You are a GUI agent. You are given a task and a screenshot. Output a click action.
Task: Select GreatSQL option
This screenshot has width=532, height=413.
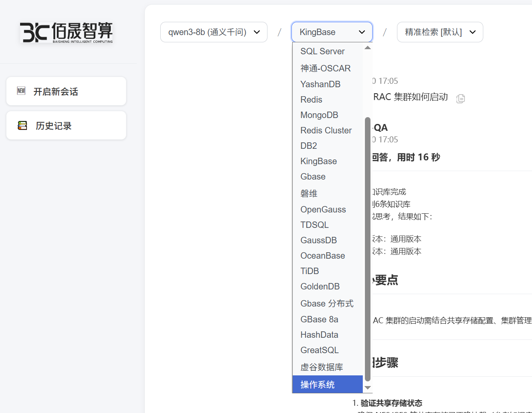coord(328,350)
